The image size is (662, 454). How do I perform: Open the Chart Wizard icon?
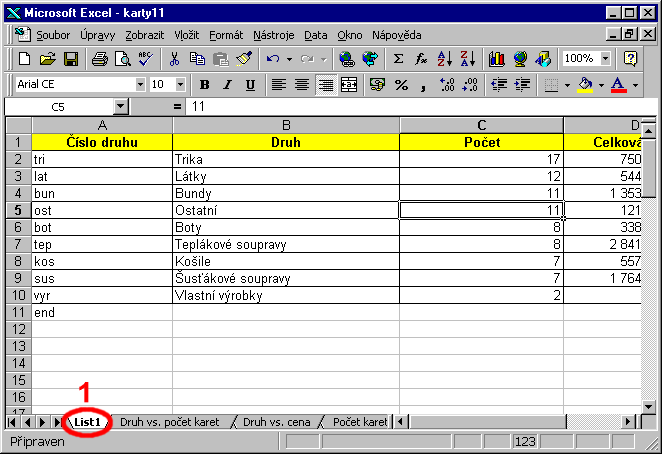tap(496, 59)
